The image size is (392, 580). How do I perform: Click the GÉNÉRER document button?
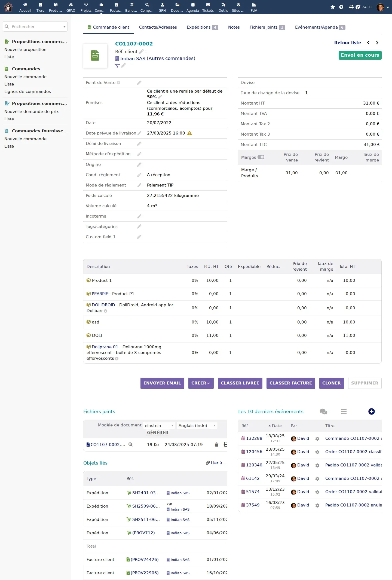(158, 433)
